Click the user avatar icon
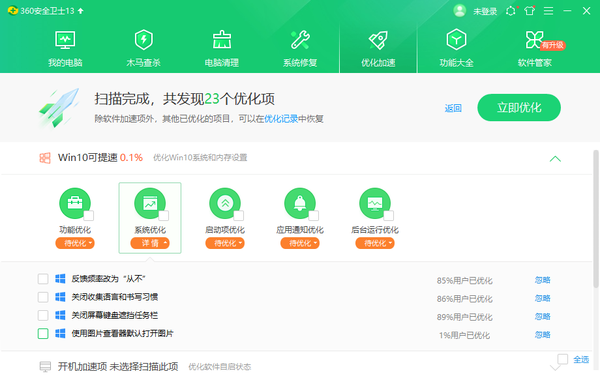The height and width of the screenshot is (378, 600). (x=460, y=11)
